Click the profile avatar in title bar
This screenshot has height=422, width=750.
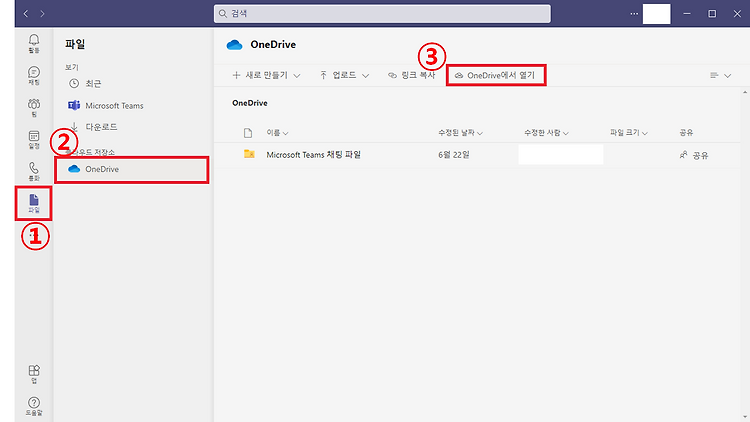pos(656,14)
